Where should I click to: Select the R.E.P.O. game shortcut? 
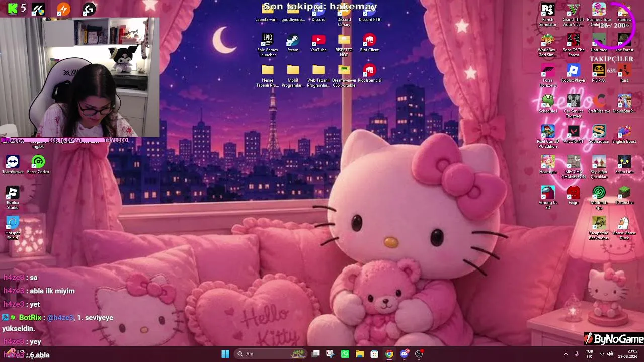(599, 73)
